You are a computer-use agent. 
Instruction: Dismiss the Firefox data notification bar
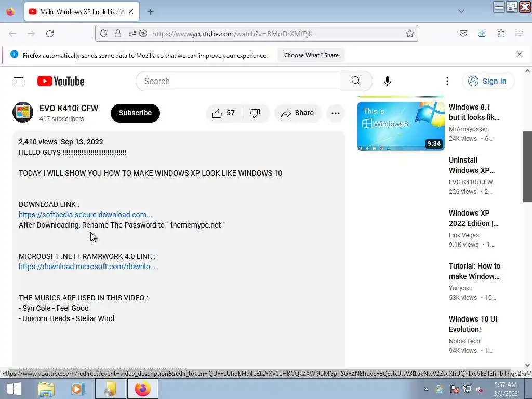[x=519, y=54]
